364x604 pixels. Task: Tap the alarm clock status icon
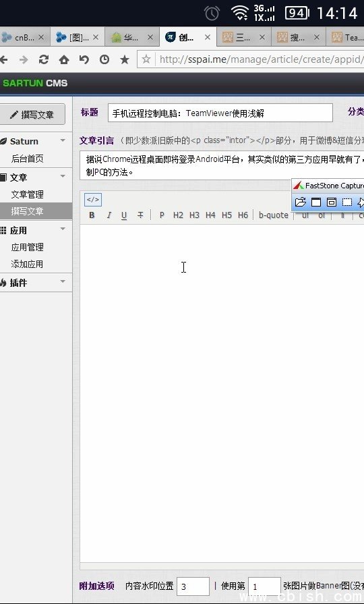[x=212, y=13]
